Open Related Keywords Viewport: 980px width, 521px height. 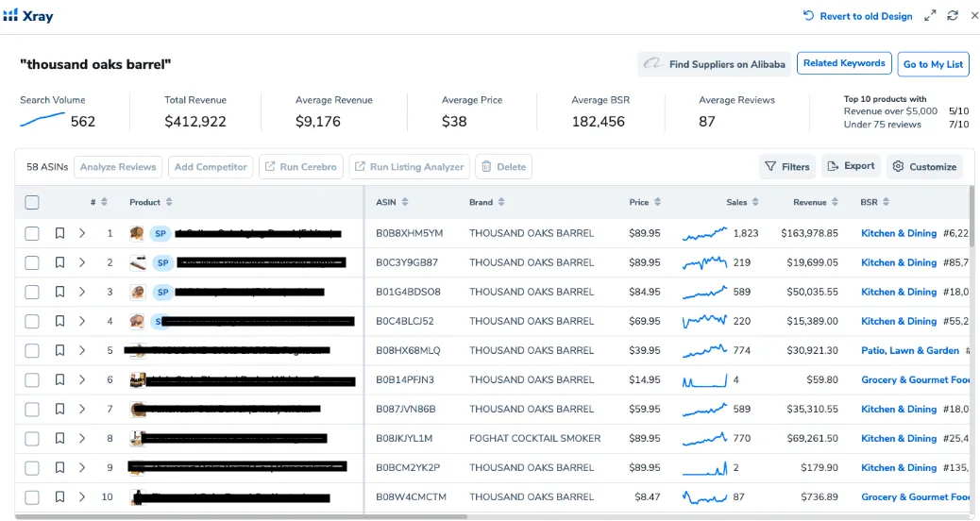pyautogui.click(x=844, y=63)
